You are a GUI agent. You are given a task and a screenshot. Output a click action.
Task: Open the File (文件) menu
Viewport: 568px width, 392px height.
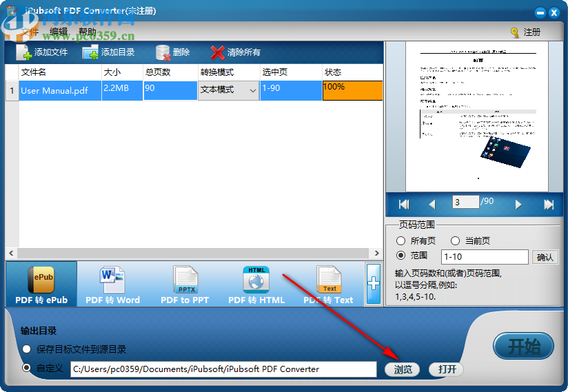pos(30,32)
